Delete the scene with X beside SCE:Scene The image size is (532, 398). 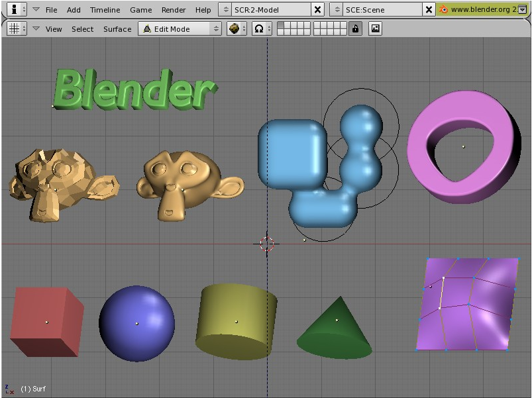(429, 10)
